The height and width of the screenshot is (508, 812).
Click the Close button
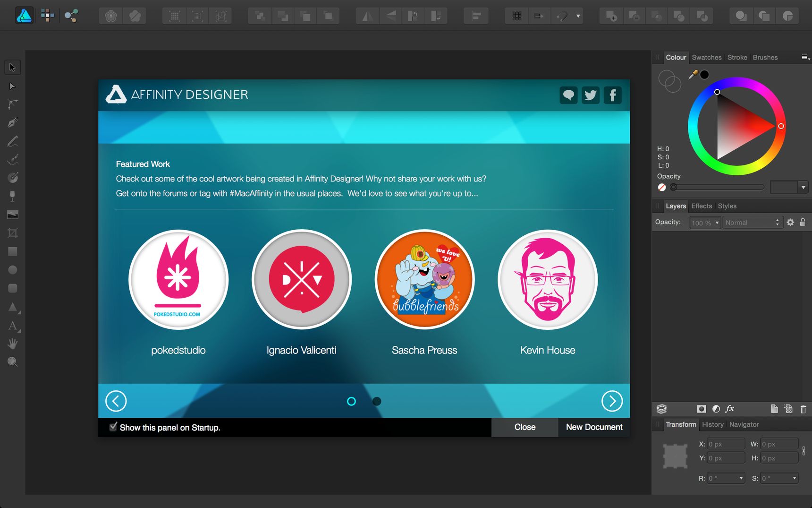525,427
